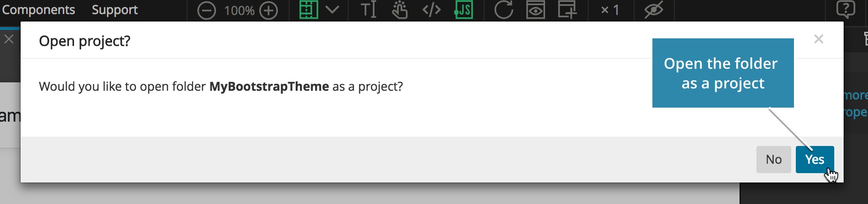868x204 pixels.
Task: Click the add page view icon
Action: coord(567,10)
